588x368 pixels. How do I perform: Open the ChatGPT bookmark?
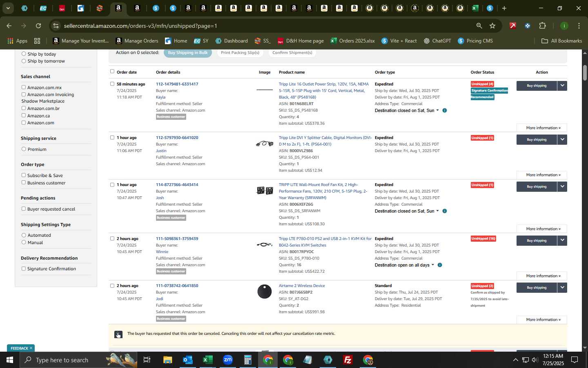tap(437, 41)
